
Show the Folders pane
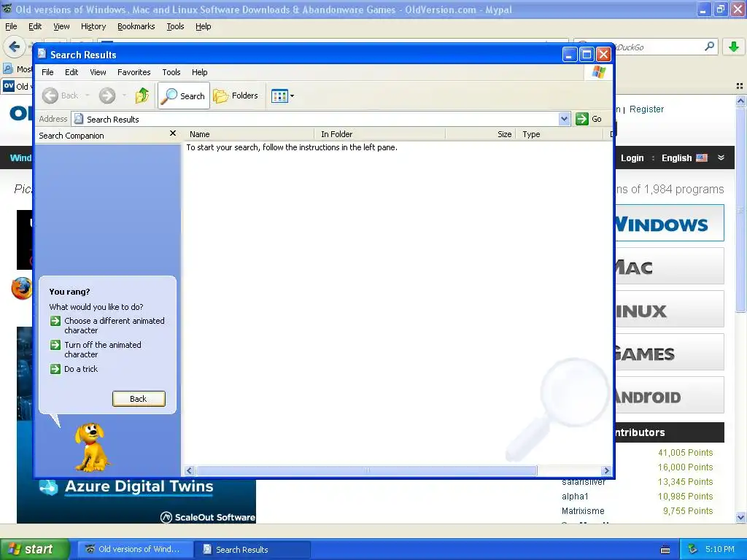pyautogui.click(x=236, y=96)
